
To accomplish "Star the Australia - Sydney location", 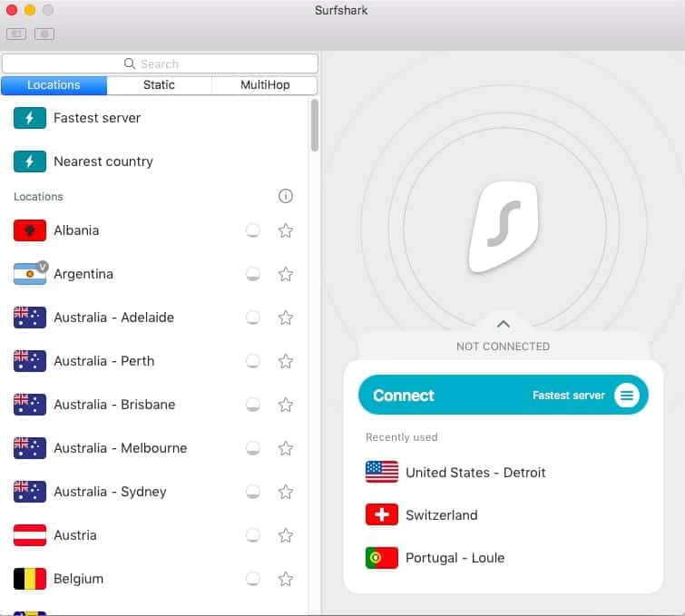I will [286, 492].
